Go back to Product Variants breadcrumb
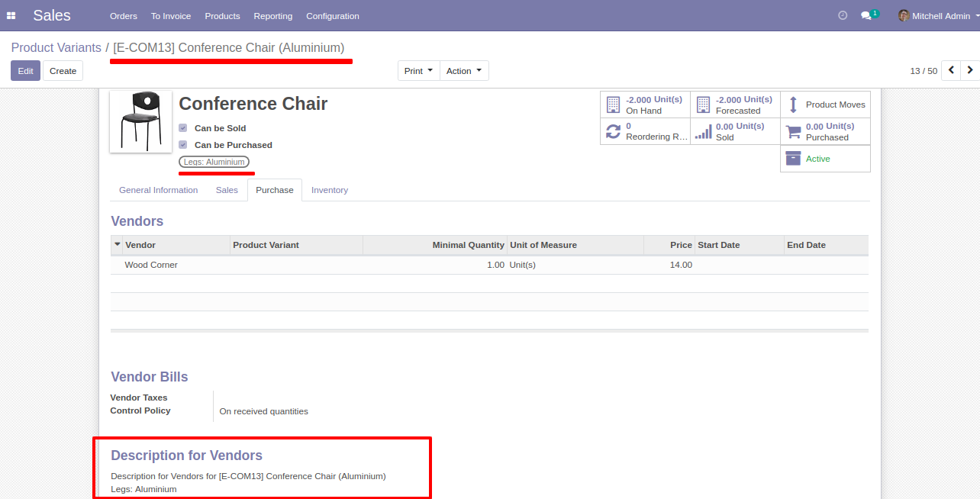980x499 pixels. pos(56,47)
